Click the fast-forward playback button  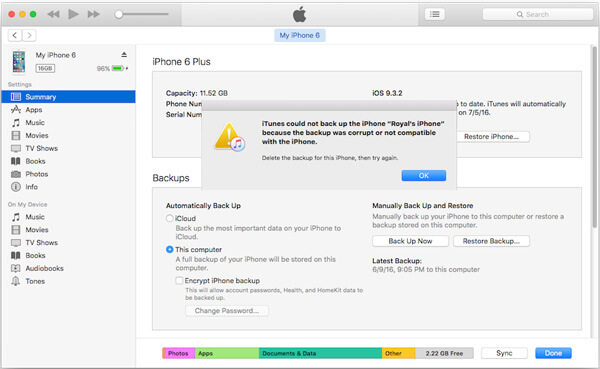click(x=94, y=14)
